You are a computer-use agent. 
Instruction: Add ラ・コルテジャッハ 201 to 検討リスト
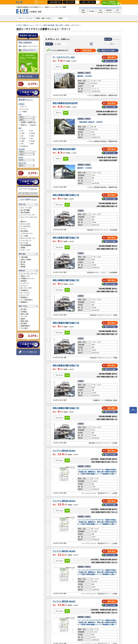(x=110, y=61)
